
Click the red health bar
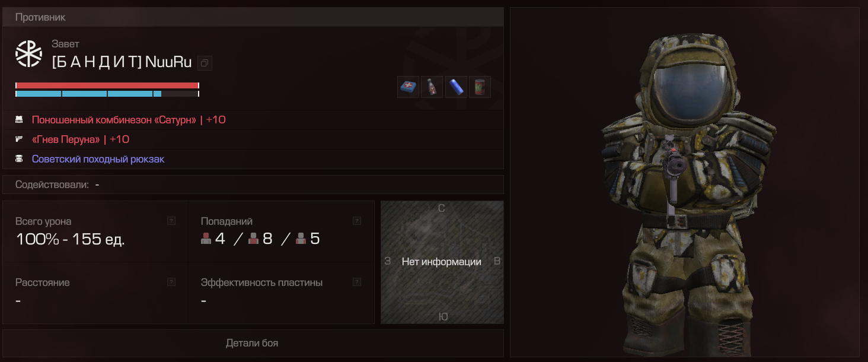[107, 85]
